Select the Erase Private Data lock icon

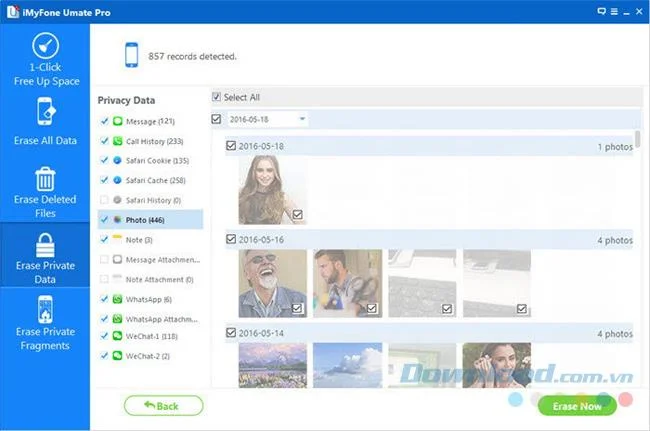[x=45, y=245]
